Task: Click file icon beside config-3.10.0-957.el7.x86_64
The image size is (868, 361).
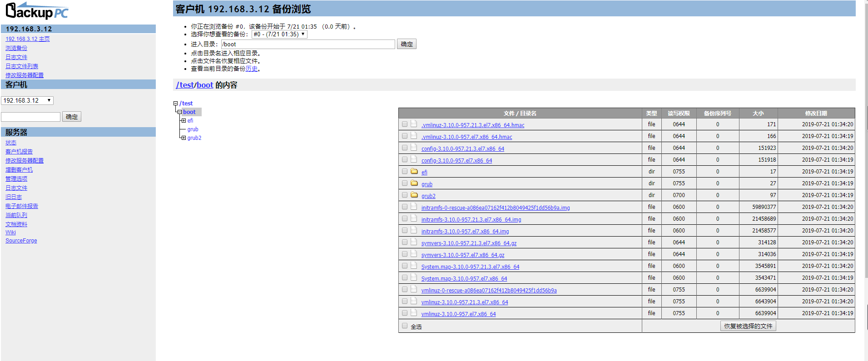Action: tap(414, 159)
